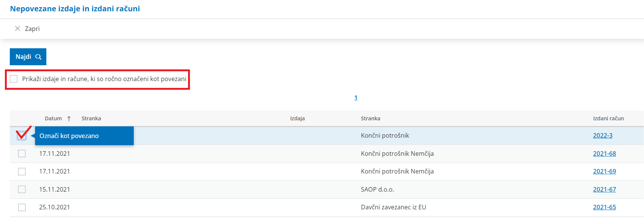Uncheck the ticked first row checkbox
The width and height of the screenshot is (644, 218).
click(x=22, y=136)
